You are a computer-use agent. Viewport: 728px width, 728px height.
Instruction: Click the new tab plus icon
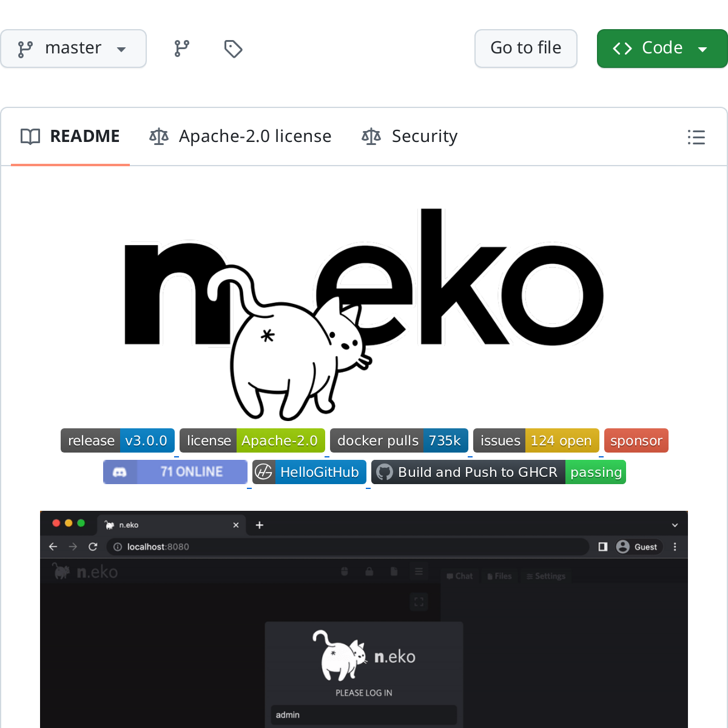pyautogui.click(x=260, y=525)
